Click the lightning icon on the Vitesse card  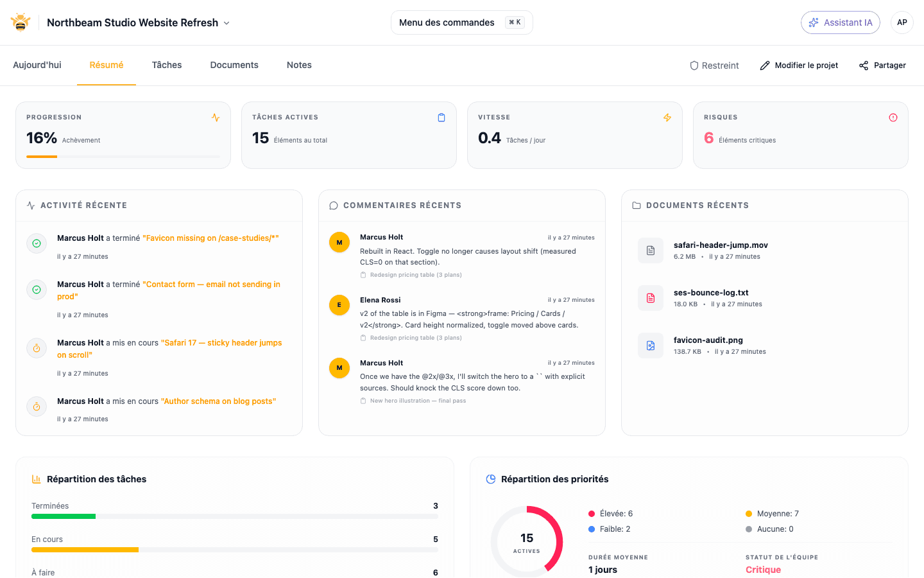pyautogui.click(x=667, y=118)
